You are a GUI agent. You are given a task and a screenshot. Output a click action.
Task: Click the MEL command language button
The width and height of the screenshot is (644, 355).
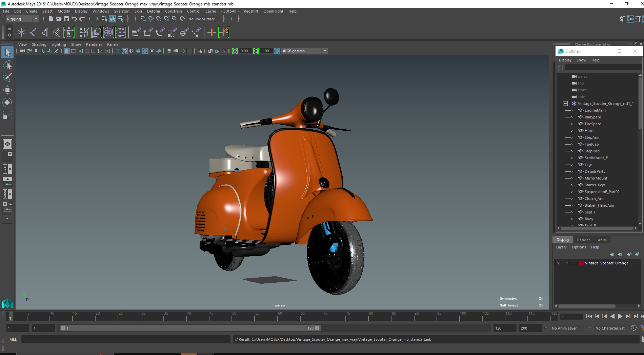point(13,339)
